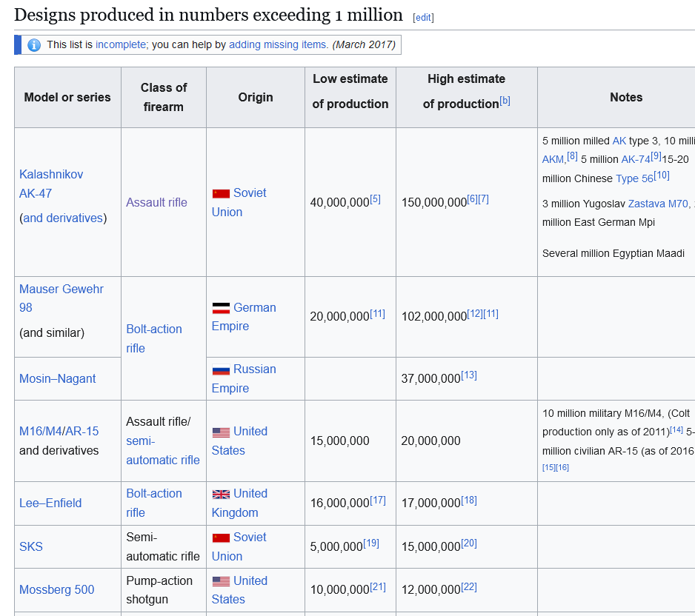Open the Mauser Gewehr 98 link

click(x=61, y=298)
